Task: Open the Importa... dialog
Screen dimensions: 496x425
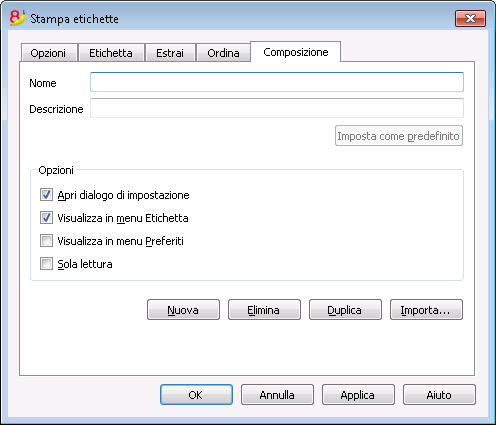Action: (x=426, y=310)
